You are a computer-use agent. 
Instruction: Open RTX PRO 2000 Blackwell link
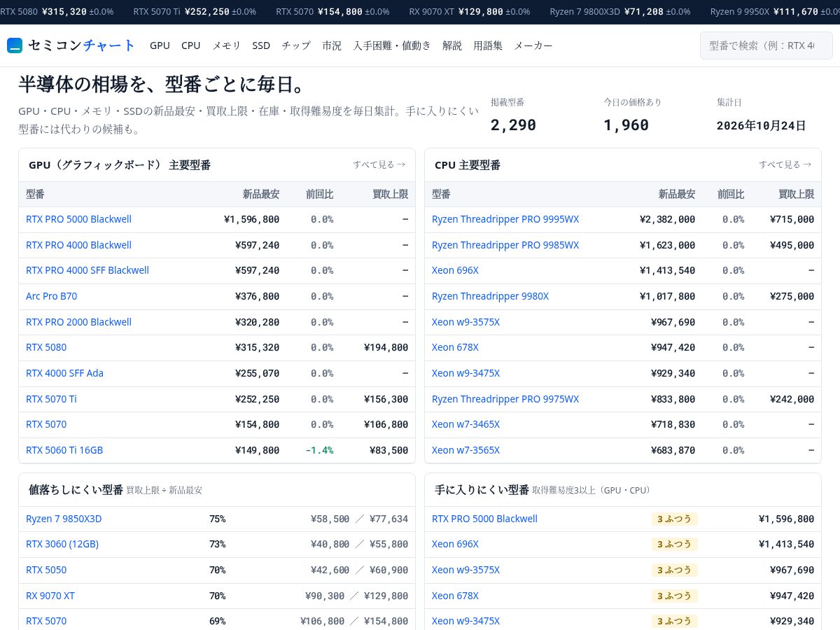click(78, 322)
